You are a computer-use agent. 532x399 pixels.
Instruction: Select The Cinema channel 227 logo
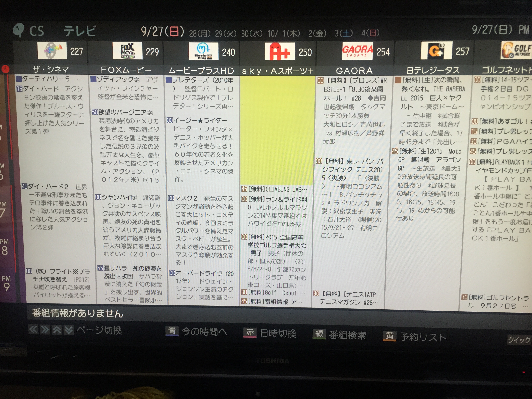point(52,51)
